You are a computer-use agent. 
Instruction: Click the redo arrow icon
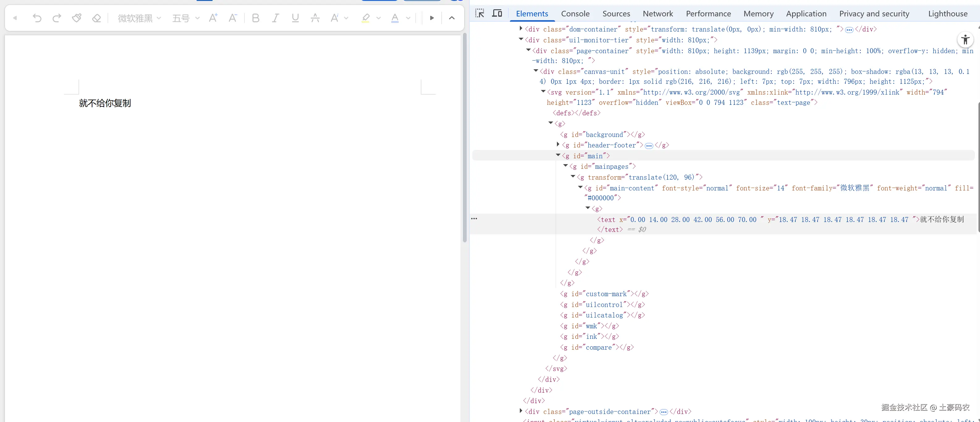(57, 18)
